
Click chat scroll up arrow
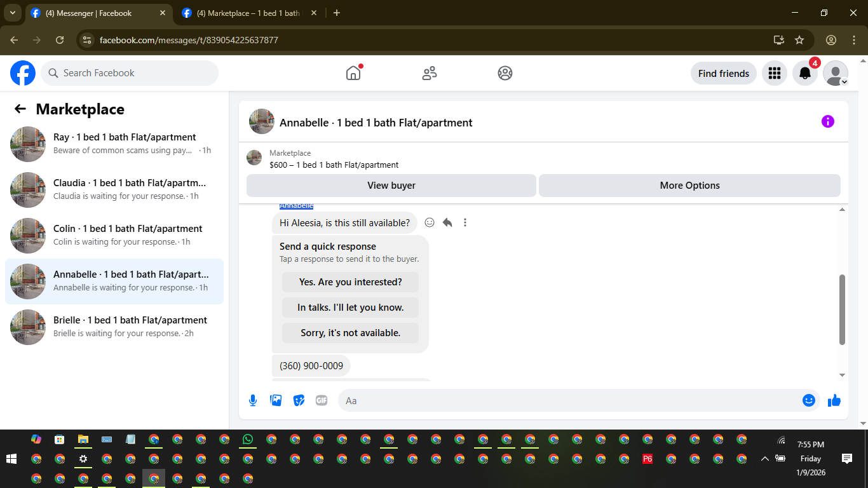pyautogui.click(x=843, y=210)
